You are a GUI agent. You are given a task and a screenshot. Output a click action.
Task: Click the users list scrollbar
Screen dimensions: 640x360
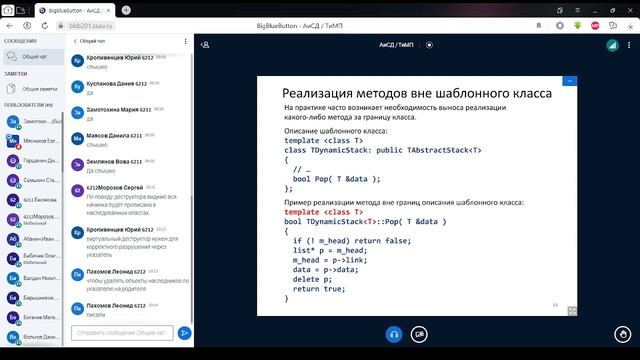tap(62, 143)
